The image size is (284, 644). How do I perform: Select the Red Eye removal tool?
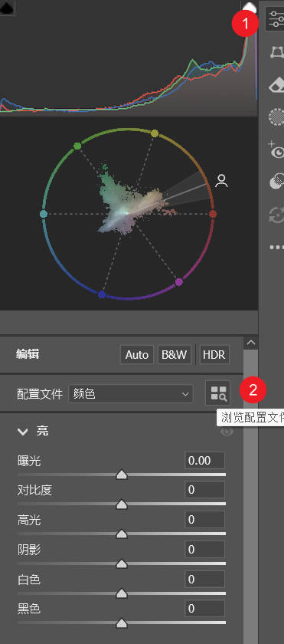point(276,150)
